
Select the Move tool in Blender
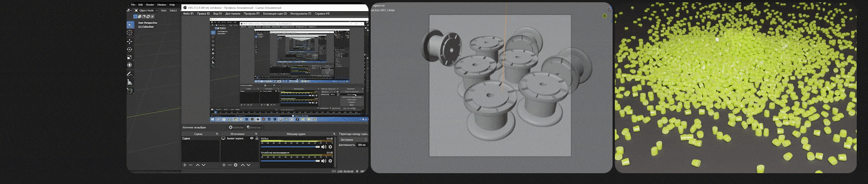pyautogui.click(x=130, y=41)
